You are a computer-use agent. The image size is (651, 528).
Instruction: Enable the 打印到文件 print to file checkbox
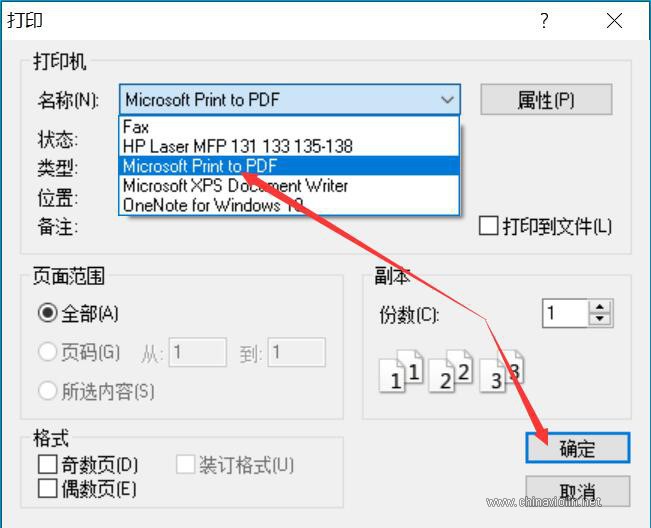pos(488,227)
